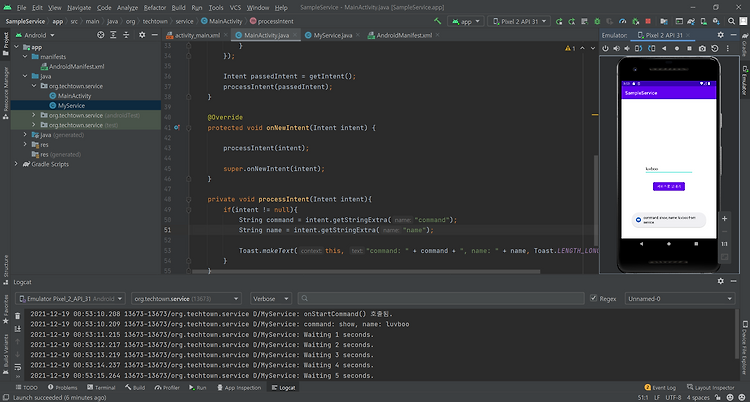Open the Layout Inspector
The height and width of the screenshot is (402, 750).
pos(711,388)
